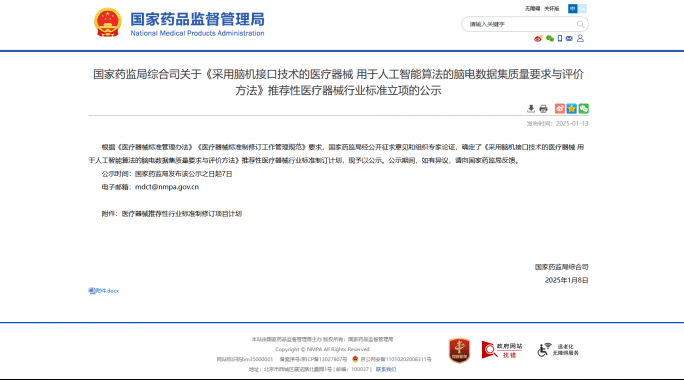Share article via green WeChat icon

(584, 109)
